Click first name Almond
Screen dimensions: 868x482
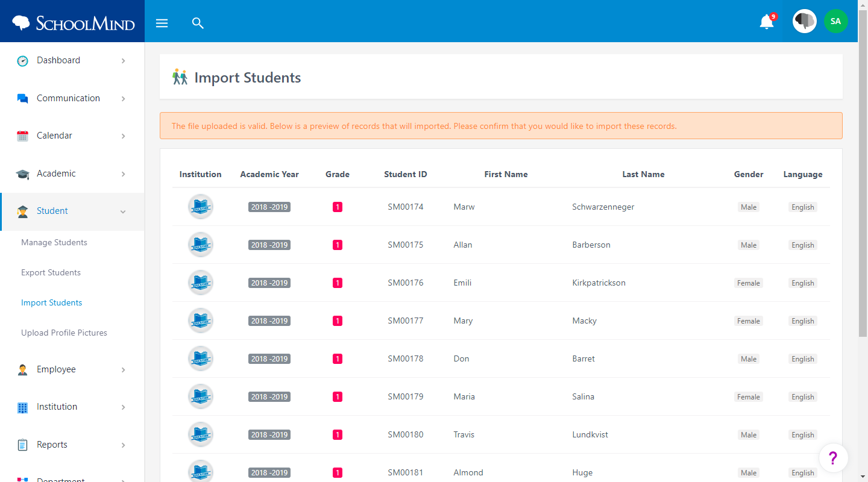coord(468,472)
